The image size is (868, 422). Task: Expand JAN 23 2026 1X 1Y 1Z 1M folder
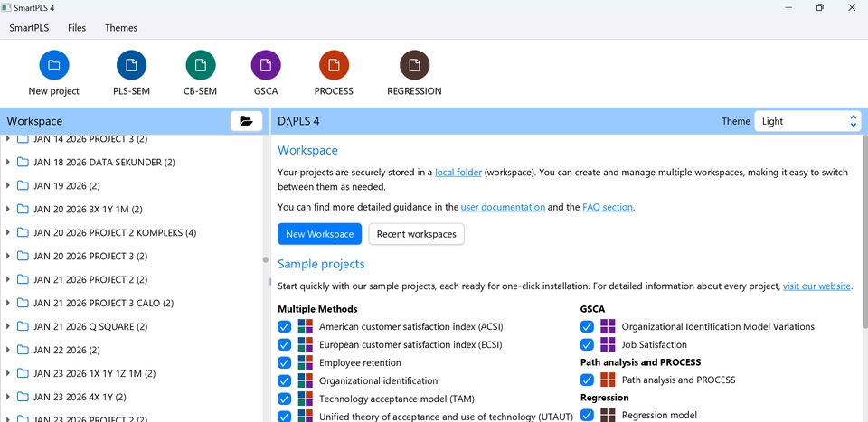tap(8, 373)
